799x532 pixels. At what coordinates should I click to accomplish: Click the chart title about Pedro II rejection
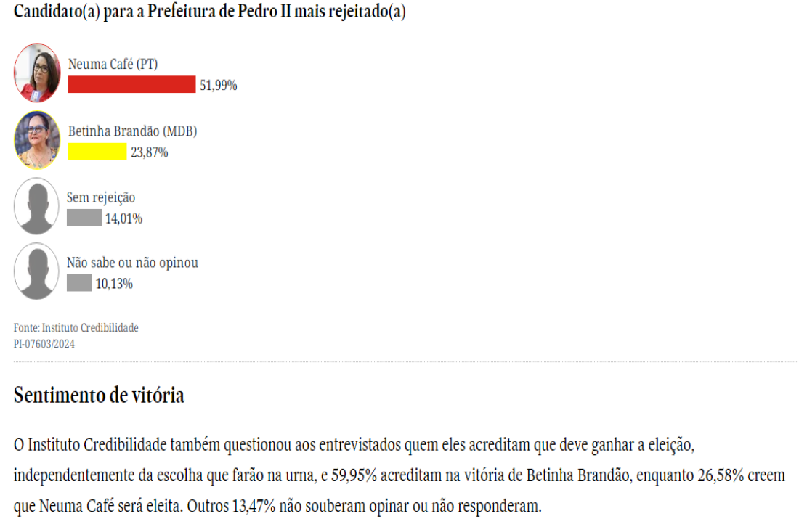(x=209, y=12)
